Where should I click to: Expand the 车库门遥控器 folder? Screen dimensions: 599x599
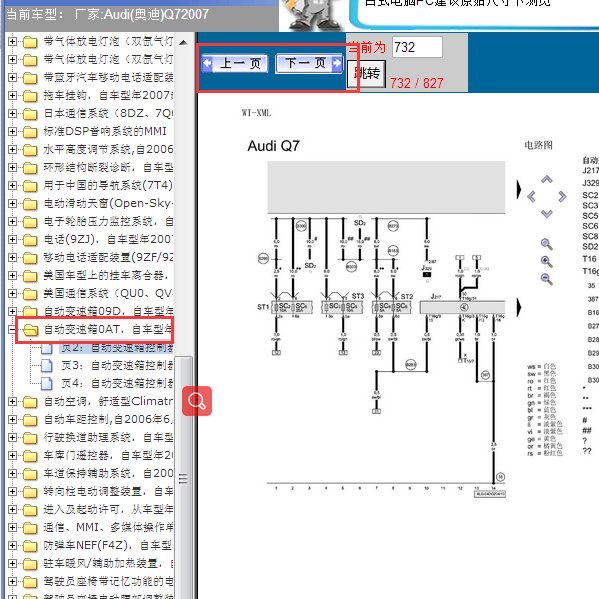(12, 455)
